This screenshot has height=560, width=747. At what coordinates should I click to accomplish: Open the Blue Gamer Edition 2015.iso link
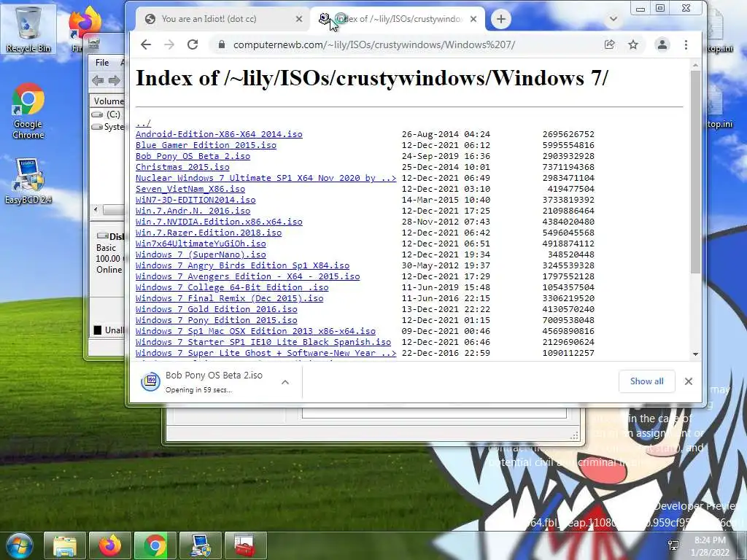coord(206,145)
